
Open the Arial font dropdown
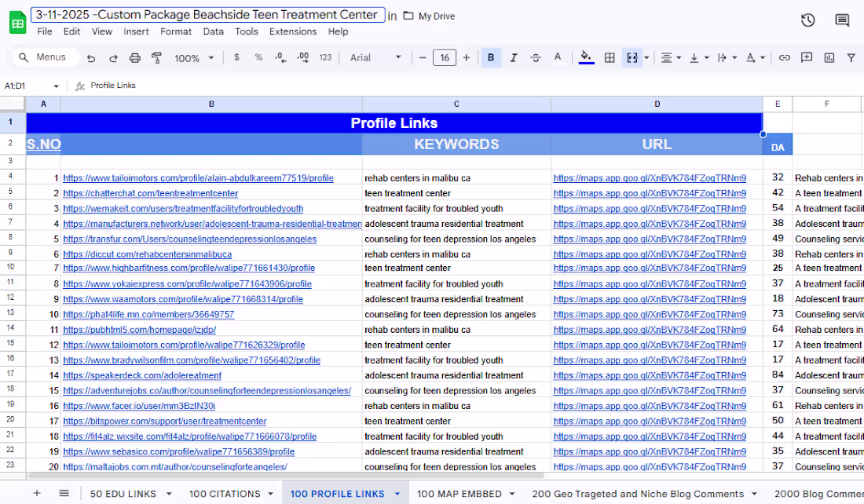point(375,57)
